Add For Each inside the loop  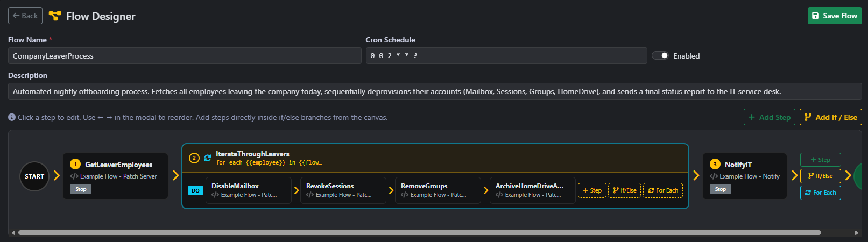tap(663, 190)
